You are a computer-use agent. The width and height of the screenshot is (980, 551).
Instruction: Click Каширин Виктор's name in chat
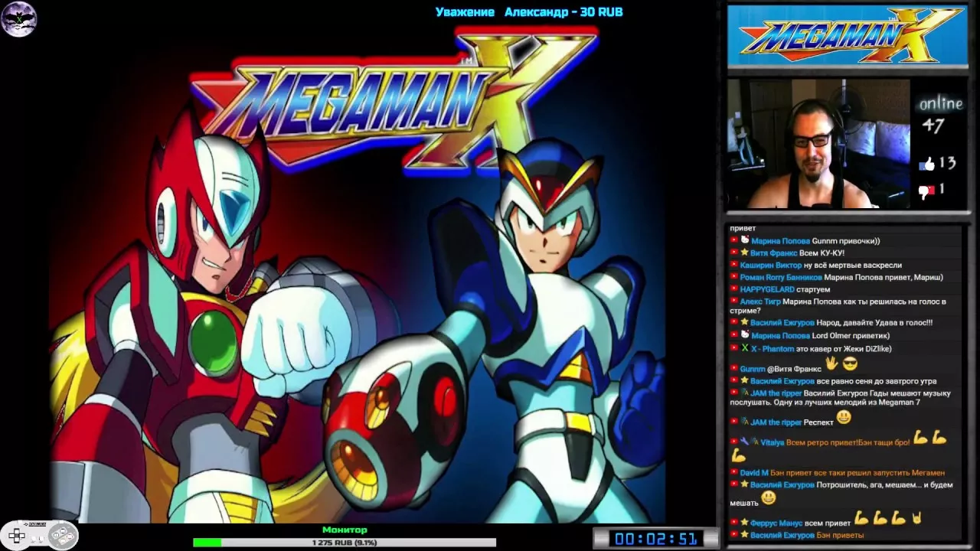(770, 265)
